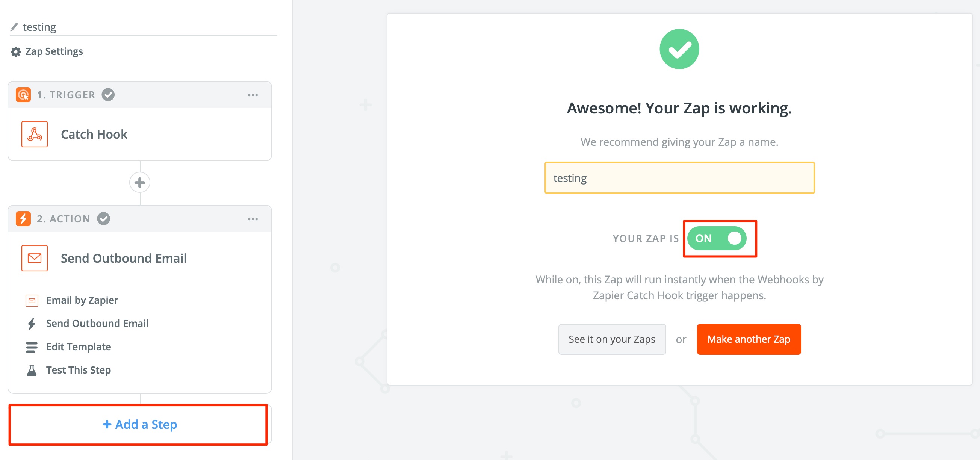Click the trigger step completed checkmark
The height and width of the screenshot is (460, 980).
108,95
